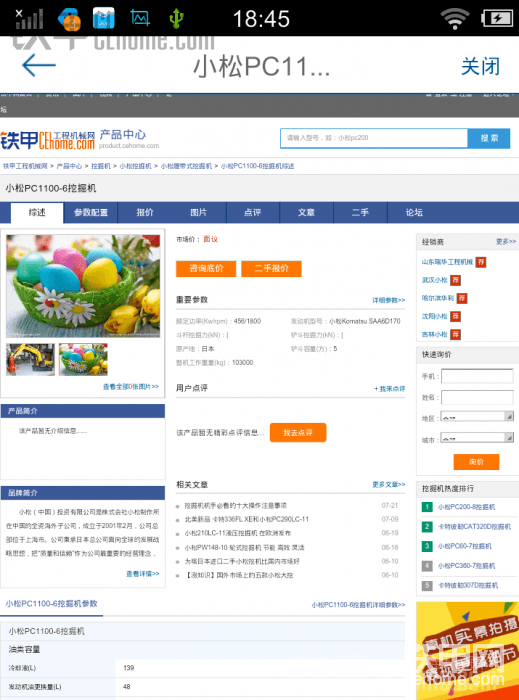Open the 城市 city dropdown
The image size is (519, 700).
pyautogui.click(x=477, y=438)
